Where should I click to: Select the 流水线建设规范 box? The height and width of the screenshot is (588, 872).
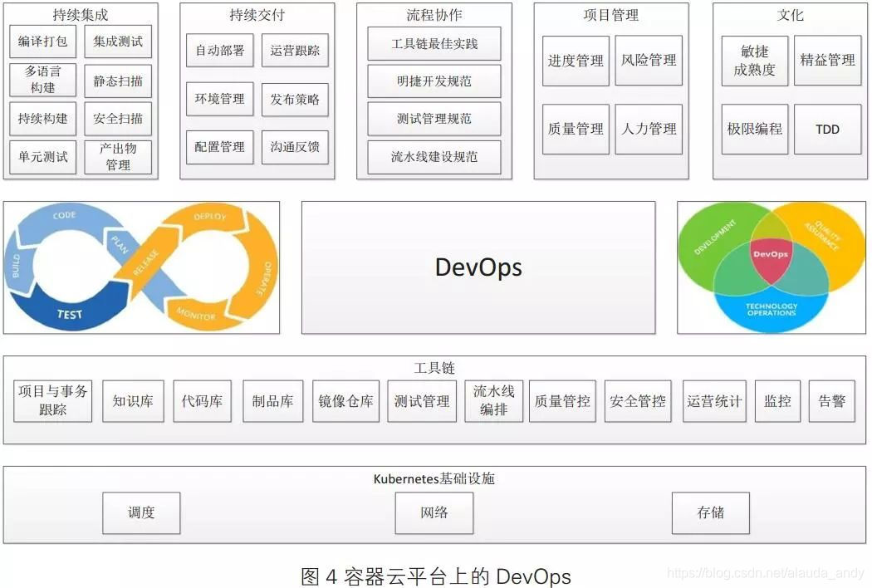[x=434, y=157]
